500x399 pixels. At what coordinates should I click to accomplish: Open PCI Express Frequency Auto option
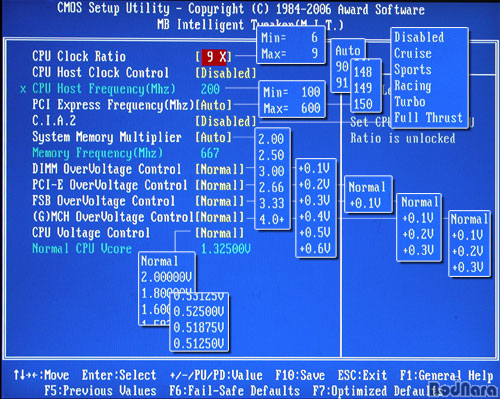pyautogui.click(x=214, y=105)
